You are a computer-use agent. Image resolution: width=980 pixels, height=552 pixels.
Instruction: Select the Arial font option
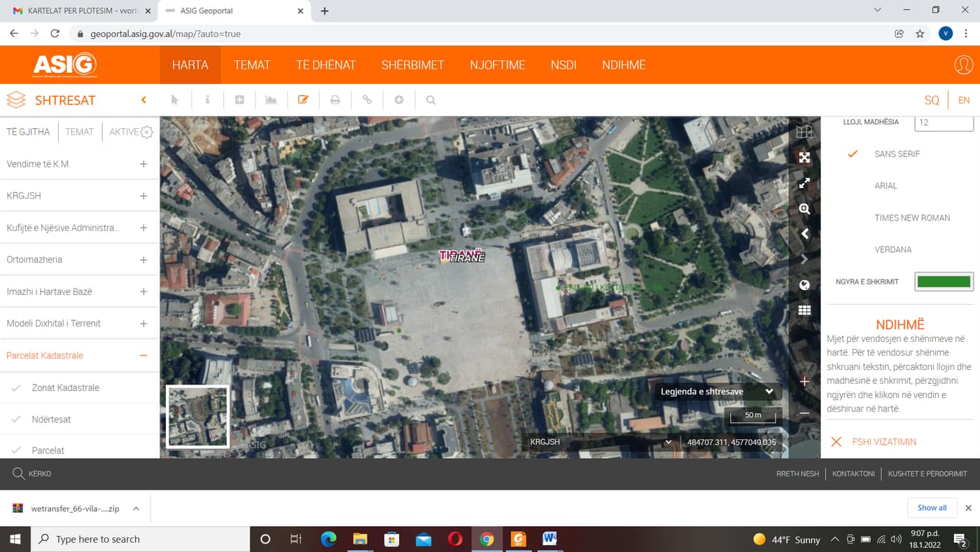(x=886, y=186)
